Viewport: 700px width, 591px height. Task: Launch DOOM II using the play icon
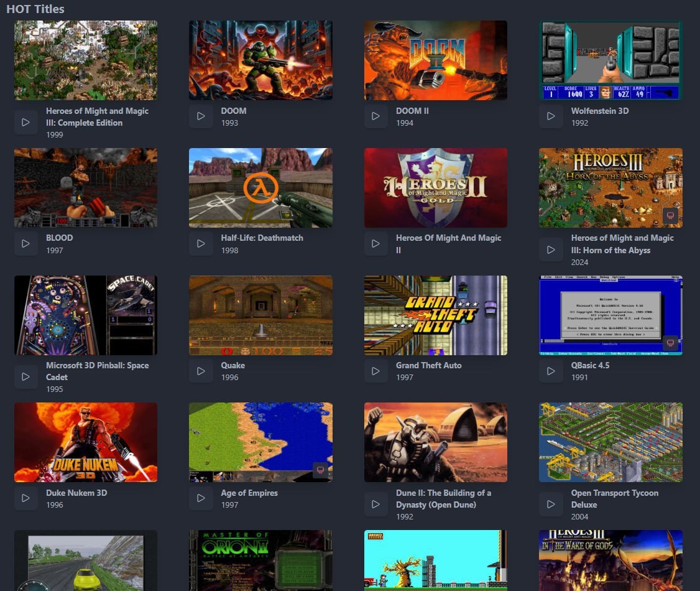pos(376,116)
